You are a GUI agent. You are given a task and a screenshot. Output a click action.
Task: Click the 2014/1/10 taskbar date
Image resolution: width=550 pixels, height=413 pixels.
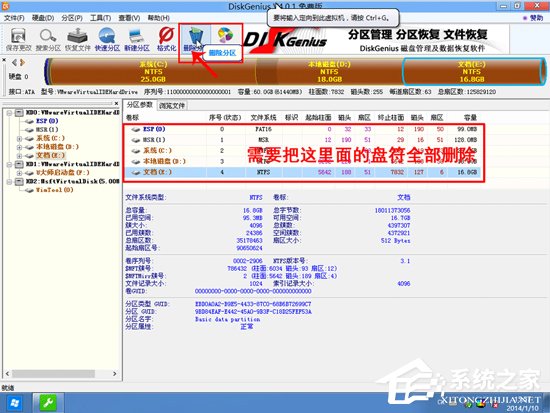click(x=522, y=408)
